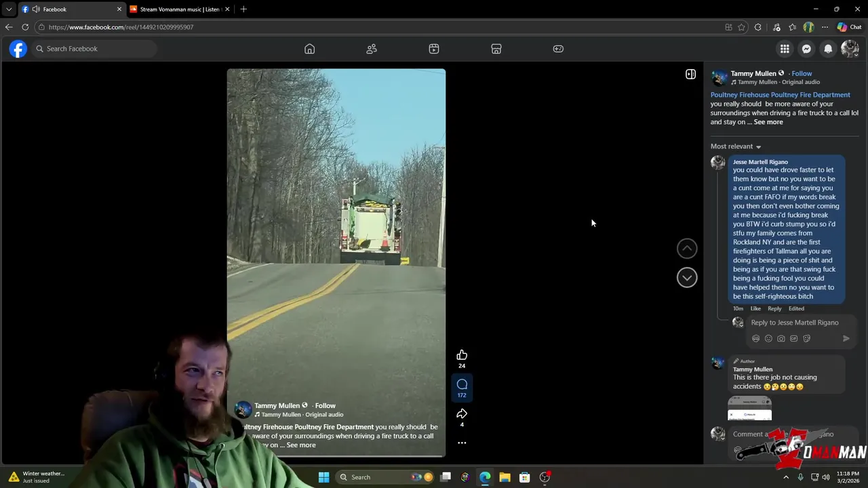
Task: Open Microsoft Store from the taskbar
Action: 524,477
